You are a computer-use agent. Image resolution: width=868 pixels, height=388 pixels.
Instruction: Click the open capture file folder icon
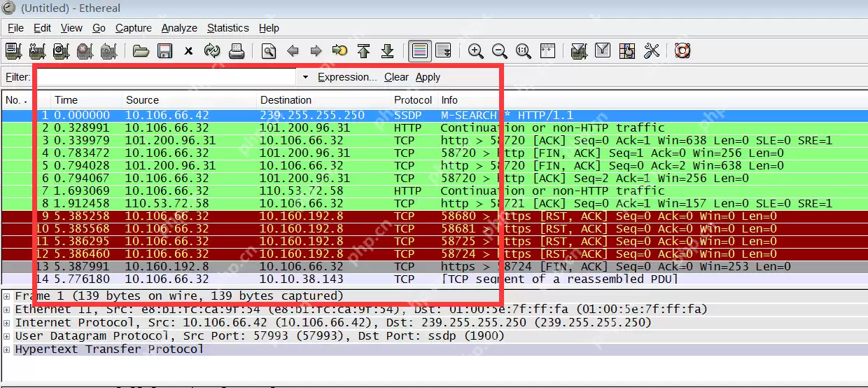point(141,51)
